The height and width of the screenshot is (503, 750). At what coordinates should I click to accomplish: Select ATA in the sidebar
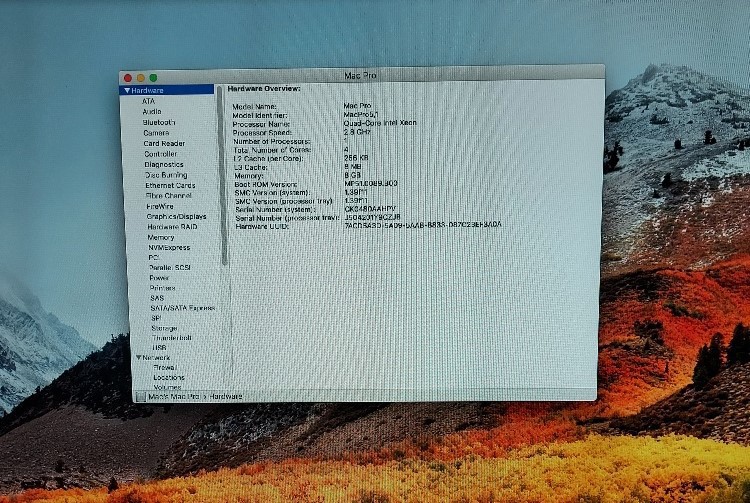[x=148, y=101]
